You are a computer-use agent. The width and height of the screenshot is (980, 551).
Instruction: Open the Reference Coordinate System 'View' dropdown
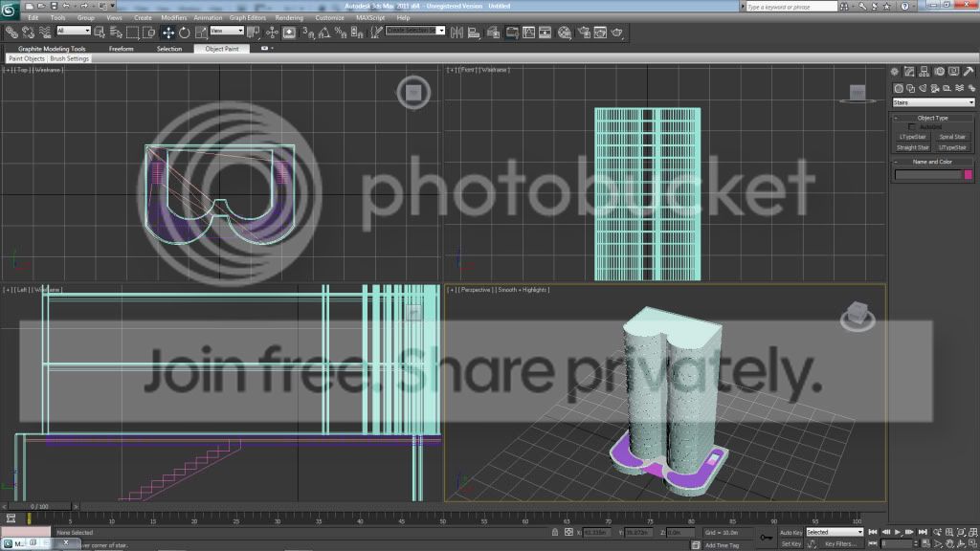click(227, 31)
